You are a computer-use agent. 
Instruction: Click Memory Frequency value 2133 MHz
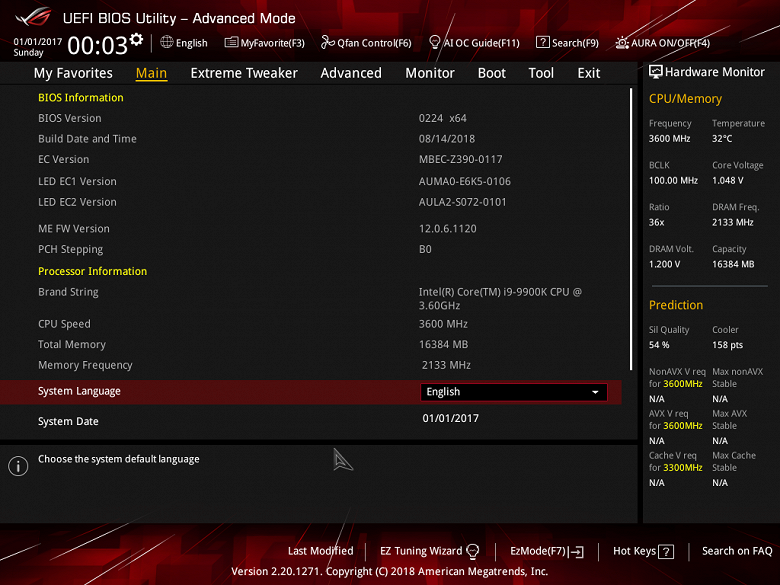[446, 365]
